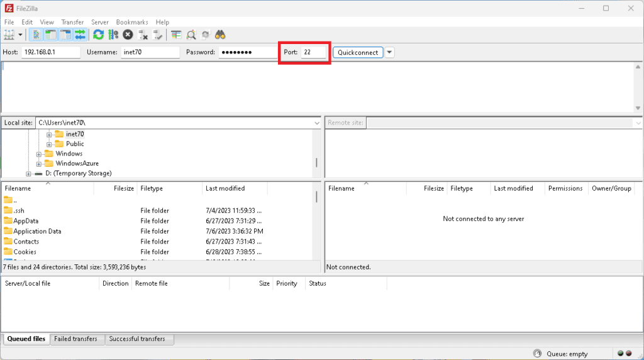Open Site Manager dropdown arrow

pyautogui.click(x=20, y=35)
